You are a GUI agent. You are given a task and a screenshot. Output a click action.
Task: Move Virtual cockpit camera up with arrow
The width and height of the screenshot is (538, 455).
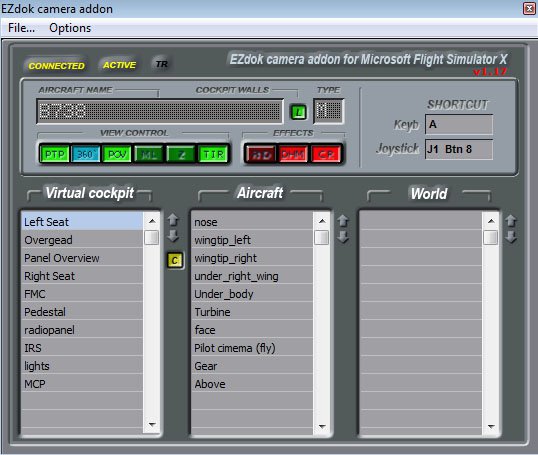point(173,220)
